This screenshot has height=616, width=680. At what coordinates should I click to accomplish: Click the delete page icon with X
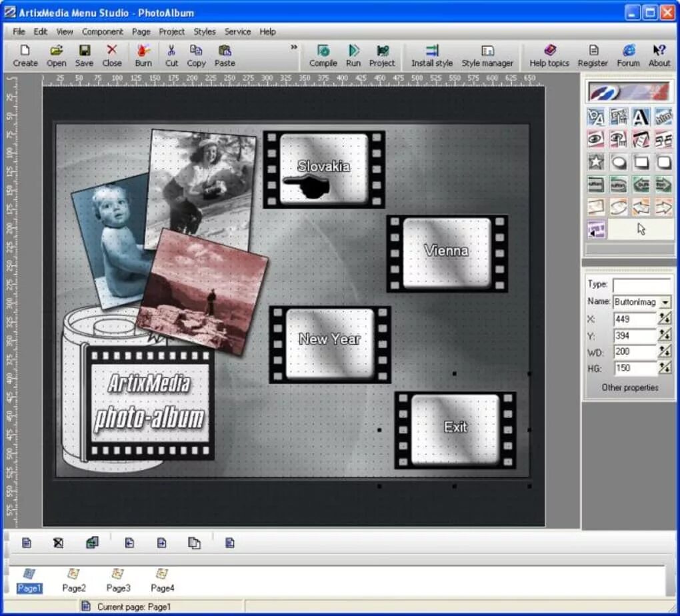tap(58, 543)
